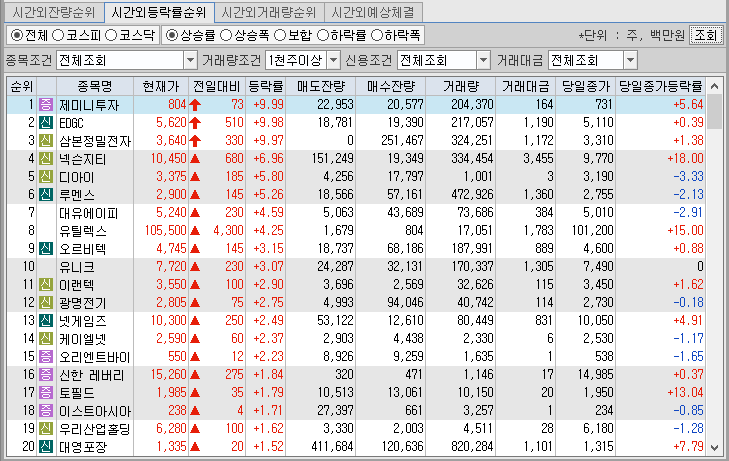Select the 상승폭 sort radio button

coord(226,35)
